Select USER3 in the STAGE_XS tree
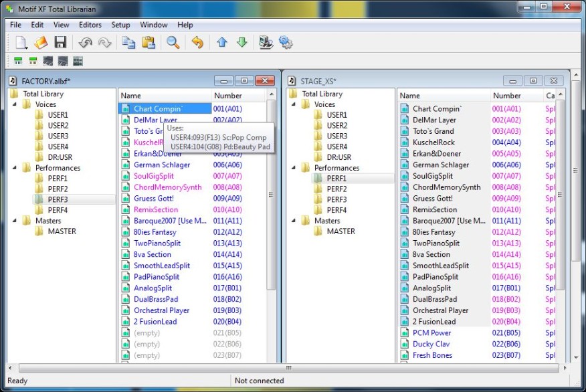The image size is (586, 392). (336, 136)
